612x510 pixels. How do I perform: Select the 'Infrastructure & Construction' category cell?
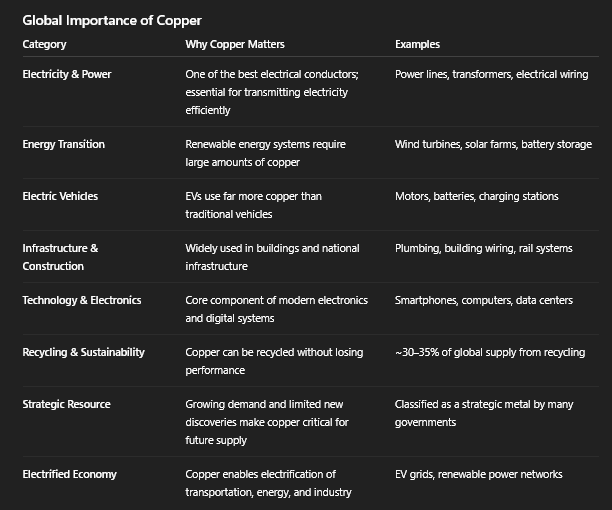pyautogui.click(x=60, y=257)
